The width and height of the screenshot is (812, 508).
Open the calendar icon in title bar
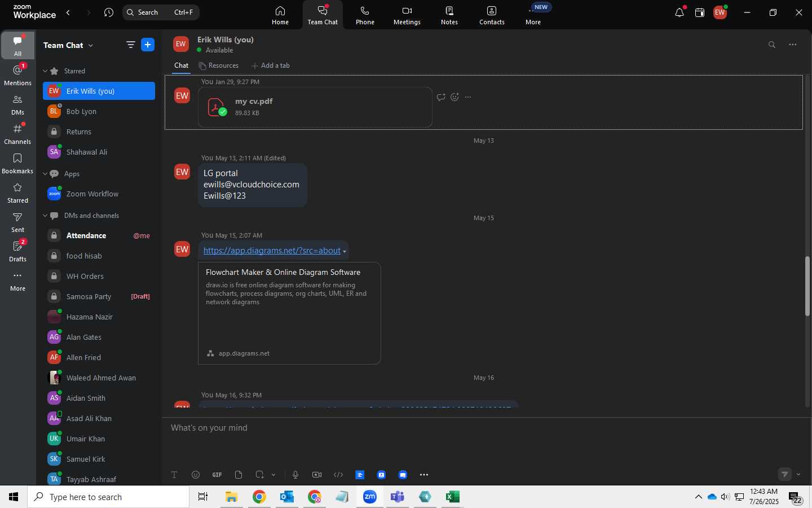[x=700, y=12]
